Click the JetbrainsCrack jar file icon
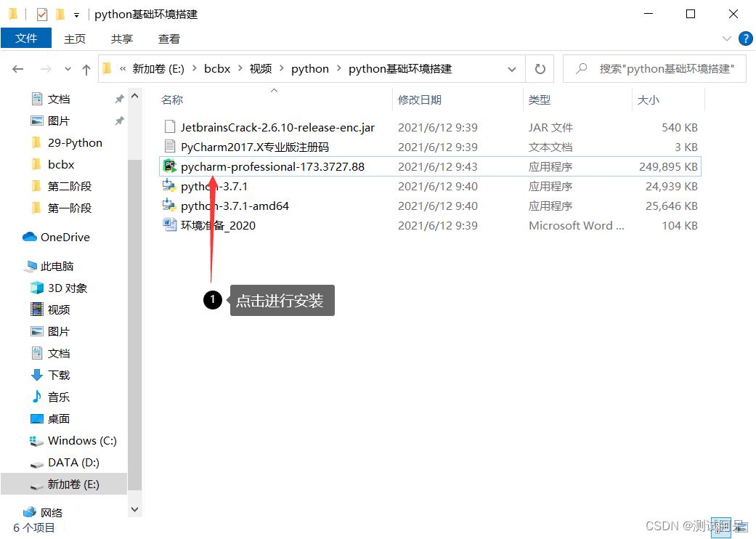 169,127
